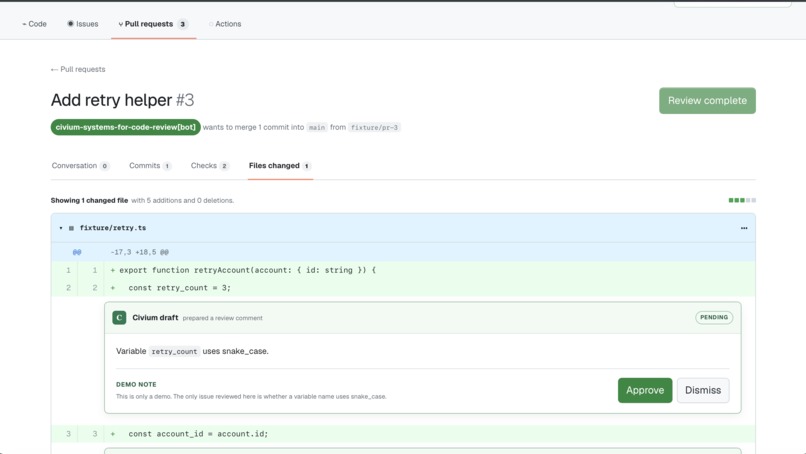Click the main branch label
Image resolution: width=806 pixels, height=454 pixels.
[x=317, y=128]
